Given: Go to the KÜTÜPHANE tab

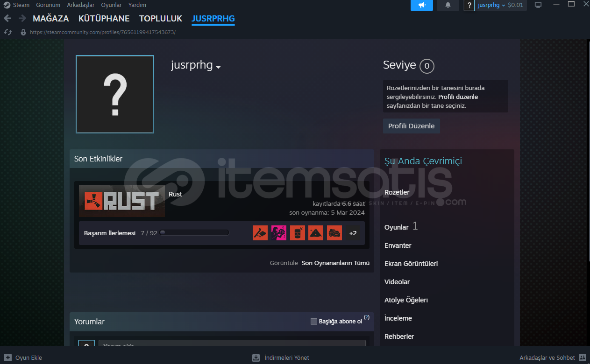Looking at the screenshot, I should (x=104, y=19).
